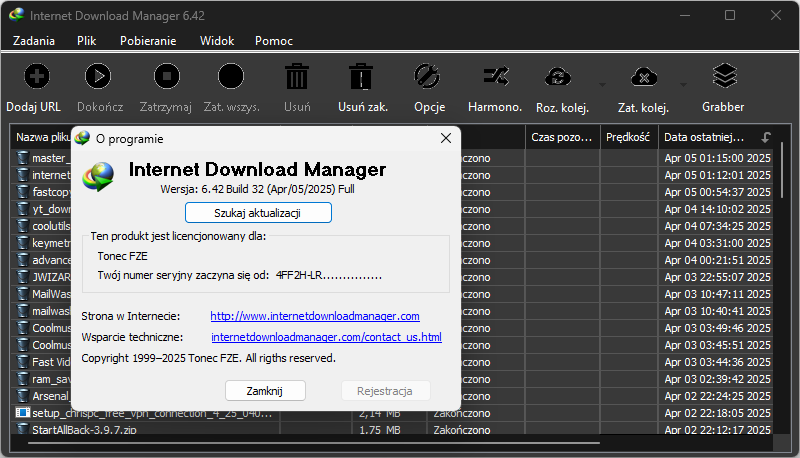
Task: Click the Czas pozo... column header
Action: click(562, 137)
